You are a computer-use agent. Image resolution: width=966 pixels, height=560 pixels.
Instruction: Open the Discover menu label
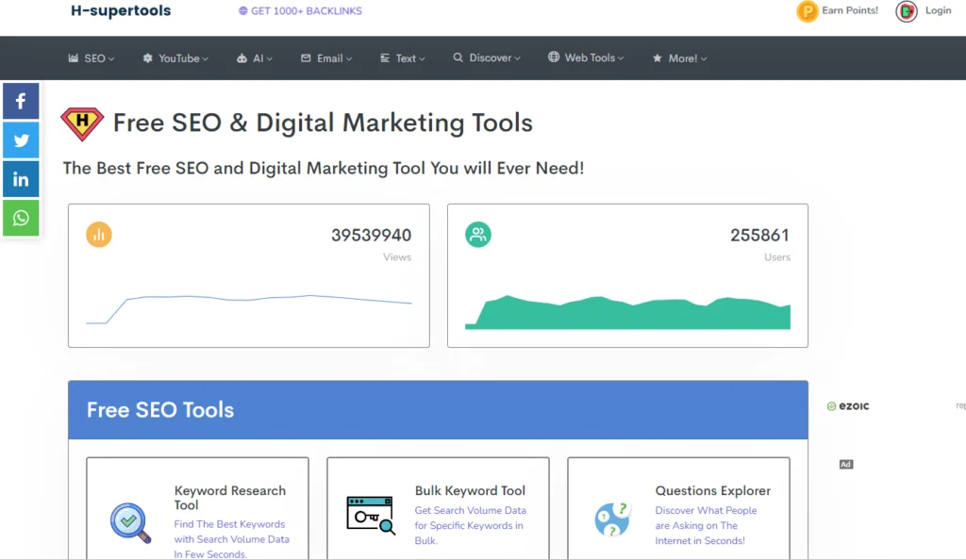pos(491,58)
